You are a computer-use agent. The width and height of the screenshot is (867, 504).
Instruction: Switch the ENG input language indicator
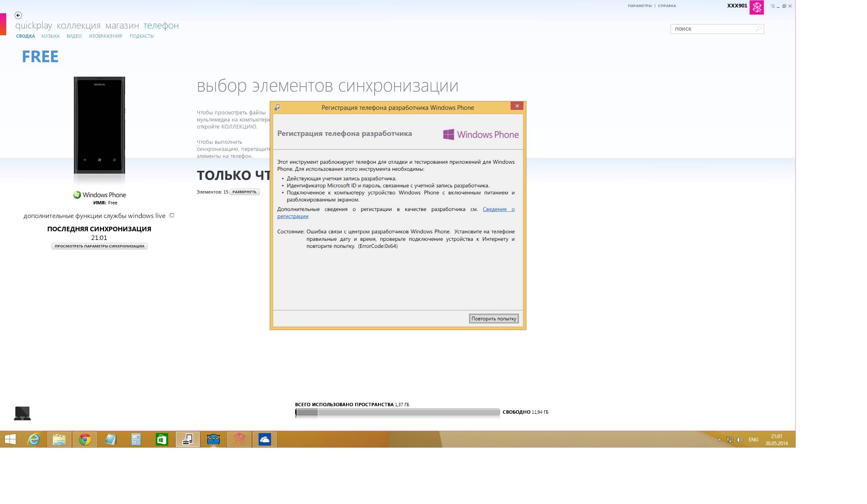(753, 440)
